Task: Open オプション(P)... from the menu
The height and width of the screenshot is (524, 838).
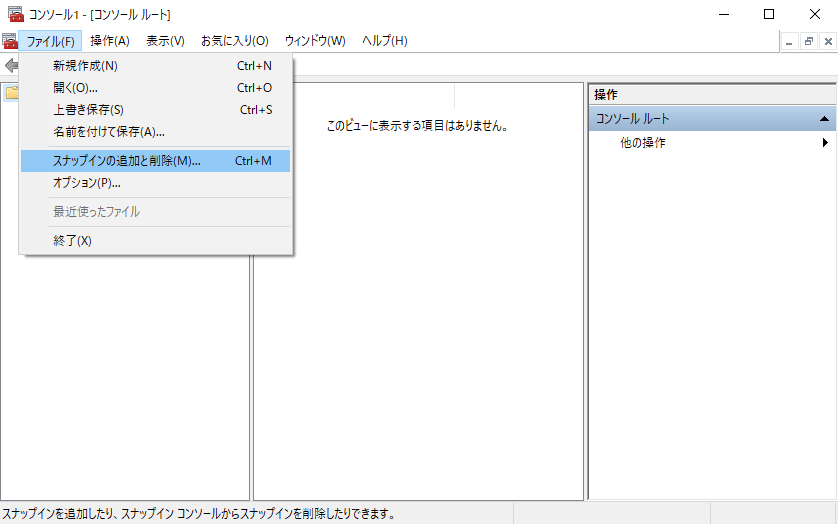Action: click(156, 183)
